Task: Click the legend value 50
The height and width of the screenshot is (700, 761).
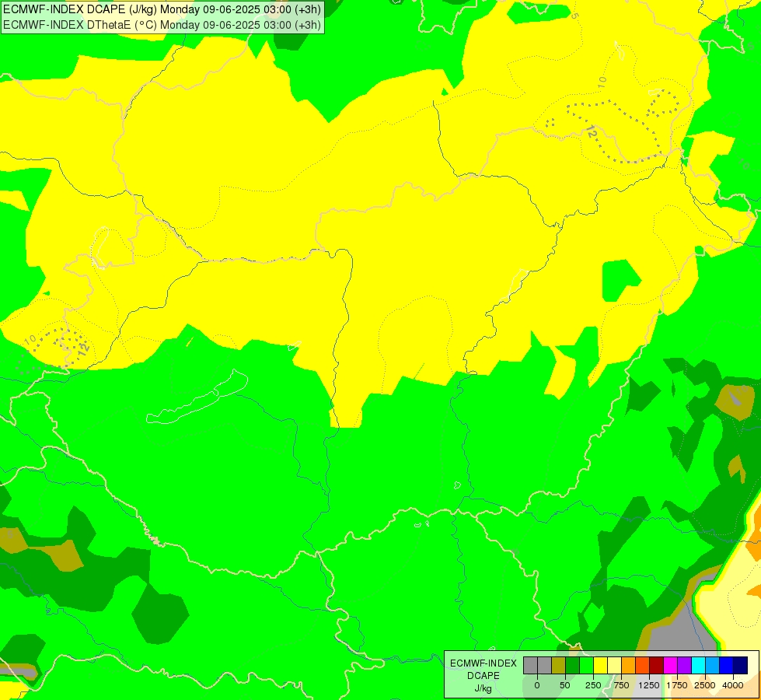Action: pyautogui.click(x=565, y=685)
